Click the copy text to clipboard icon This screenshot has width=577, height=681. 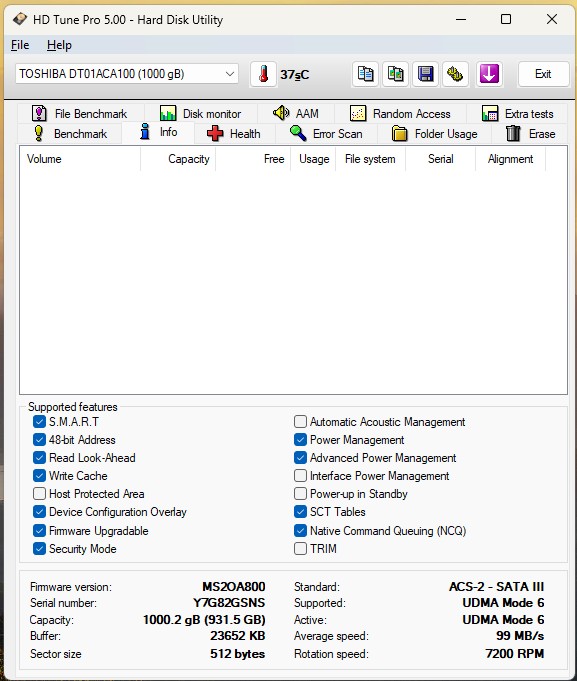tap(365, 74)
